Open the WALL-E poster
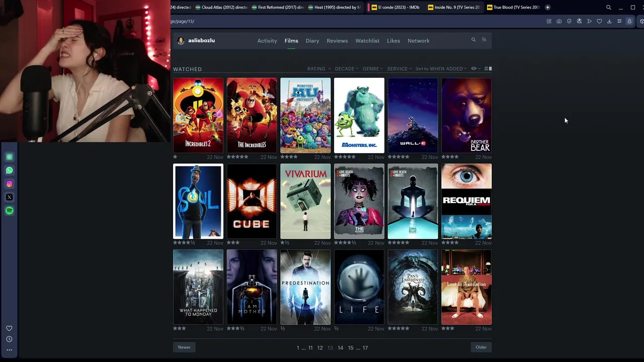This screenshot has height=362, width=644. pos(413,116)
